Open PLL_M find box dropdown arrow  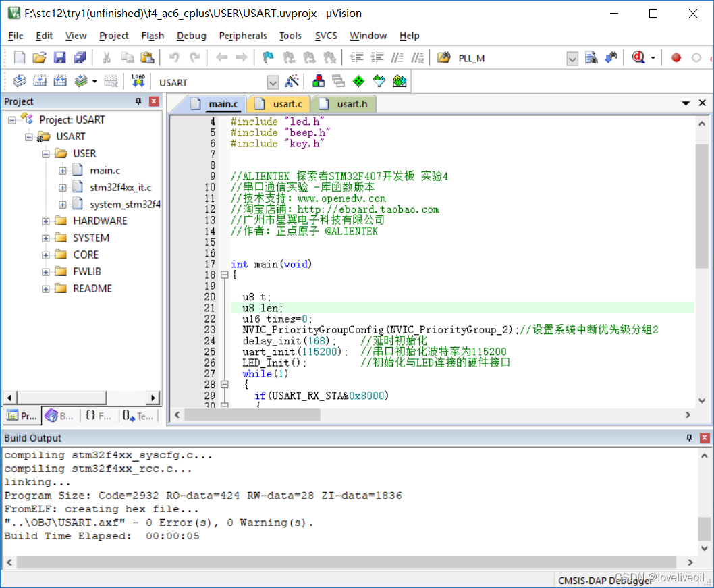[572, 59]
